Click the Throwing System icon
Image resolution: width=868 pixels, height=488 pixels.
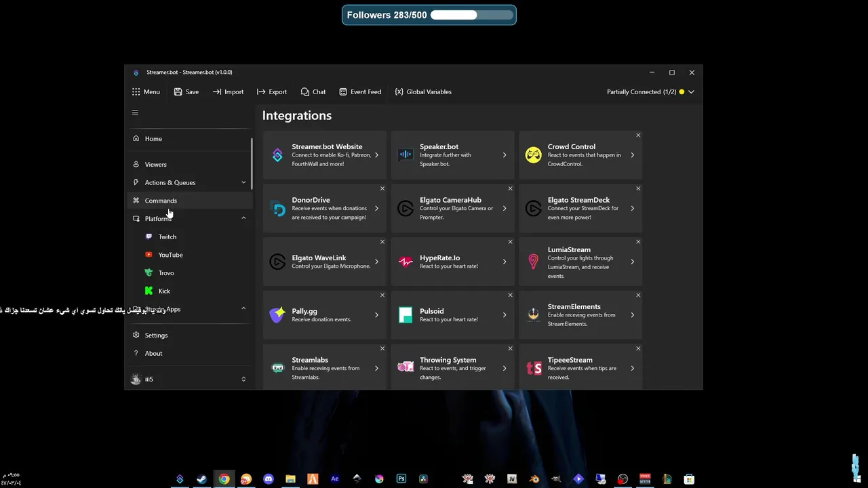(406, 368)
